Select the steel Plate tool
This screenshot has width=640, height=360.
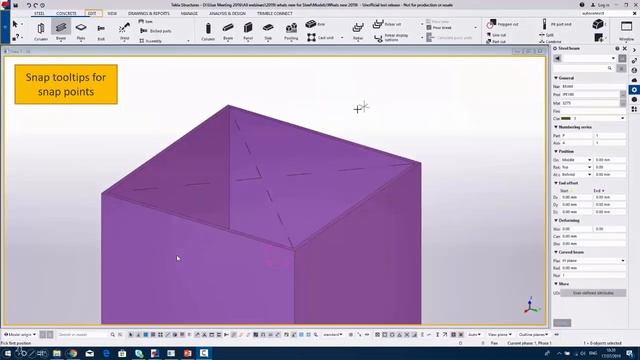pos(81,31)
